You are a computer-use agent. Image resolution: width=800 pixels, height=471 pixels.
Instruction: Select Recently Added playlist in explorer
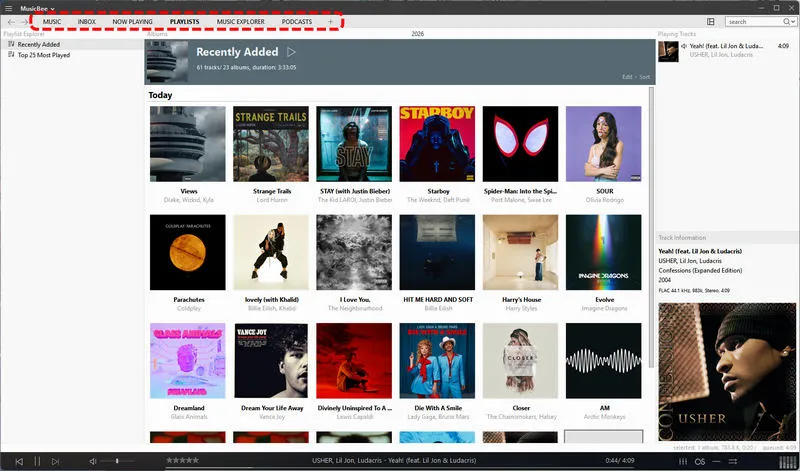(x=72, y=44)
